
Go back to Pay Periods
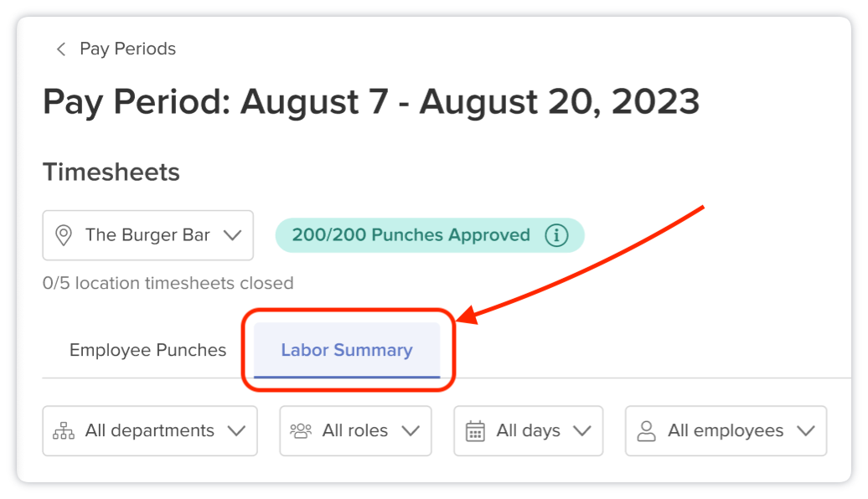(127, 49)
